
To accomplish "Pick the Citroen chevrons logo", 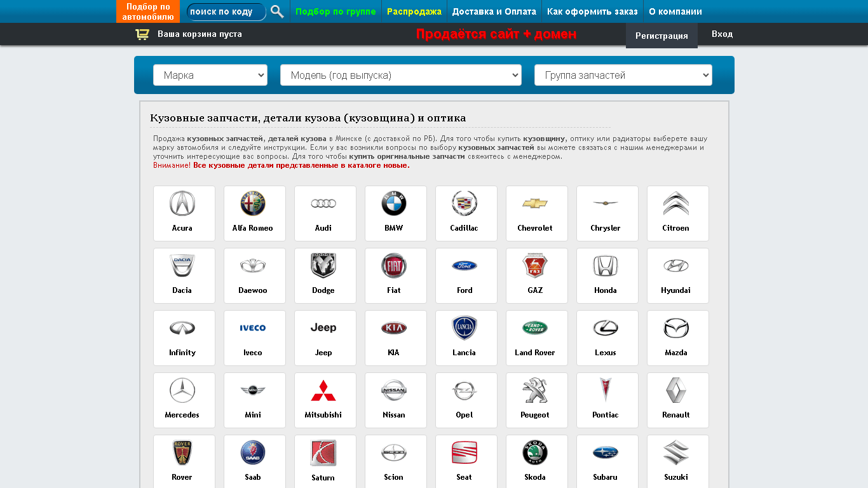I will pos(676,203).
